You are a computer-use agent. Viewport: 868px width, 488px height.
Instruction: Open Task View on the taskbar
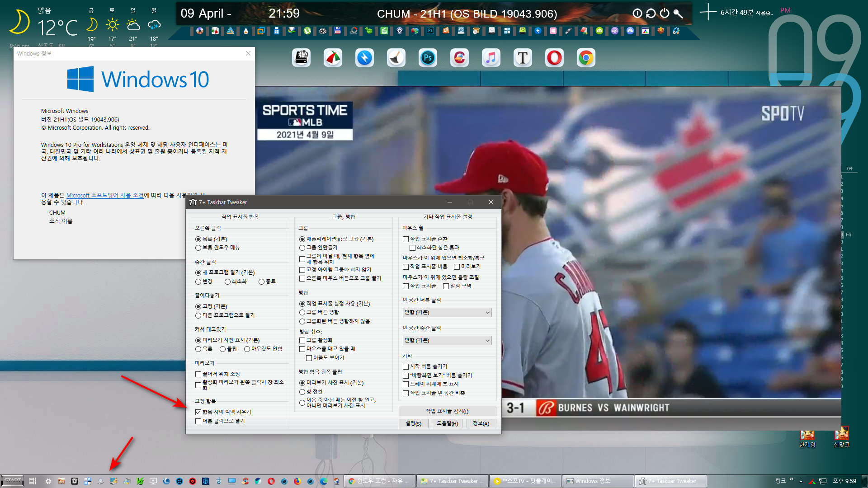33,481
